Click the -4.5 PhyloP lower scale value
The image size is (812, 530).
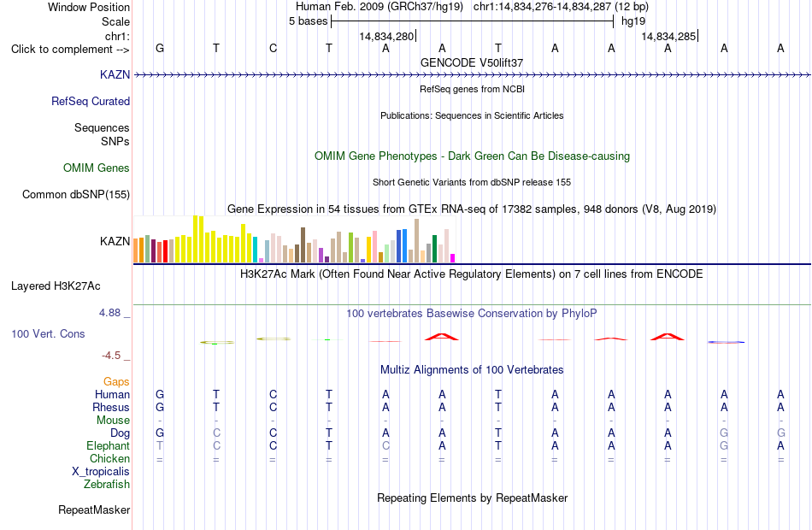111,356
